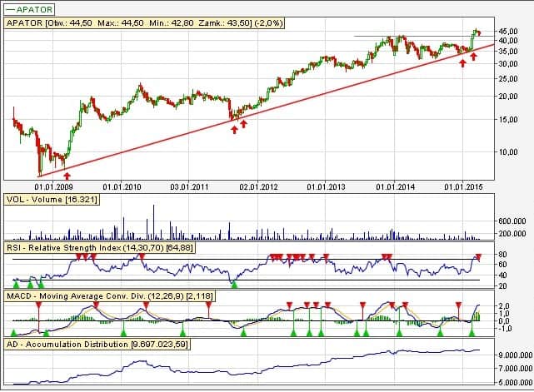
Task: Click the rightmost red arrow on price chart
Action: pyautogui.click(x=474, y=56)
